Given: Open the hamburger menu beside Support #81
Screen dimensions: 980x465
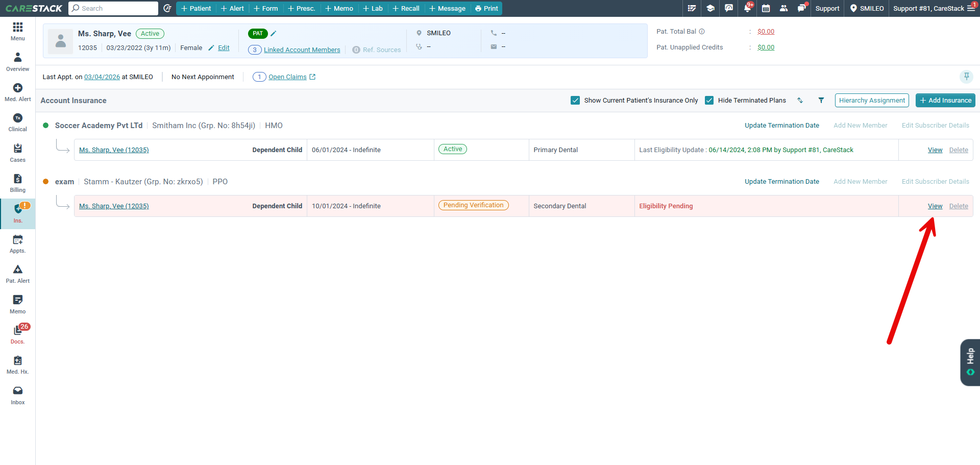Looking at the screenshot, I should 971,8.
